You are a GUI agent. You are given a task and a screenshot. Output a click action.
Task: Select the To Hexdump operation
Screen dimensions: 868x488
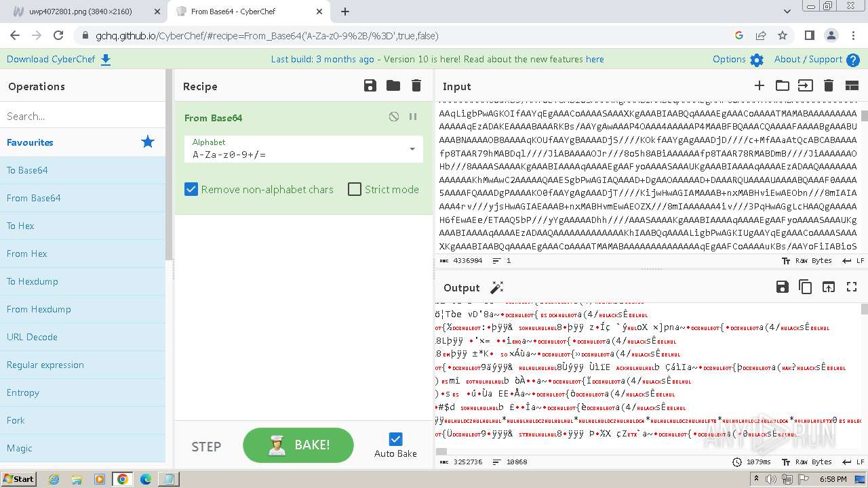click(83, 281)
